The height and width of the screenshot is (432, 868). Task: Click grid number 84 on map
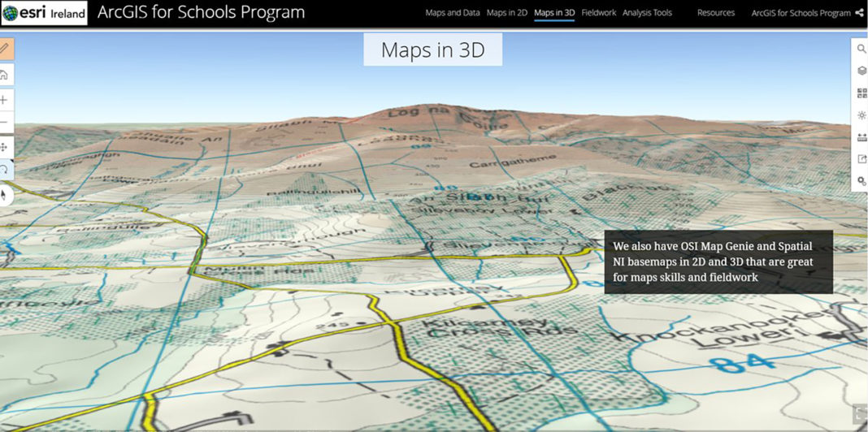coord(742,364)
